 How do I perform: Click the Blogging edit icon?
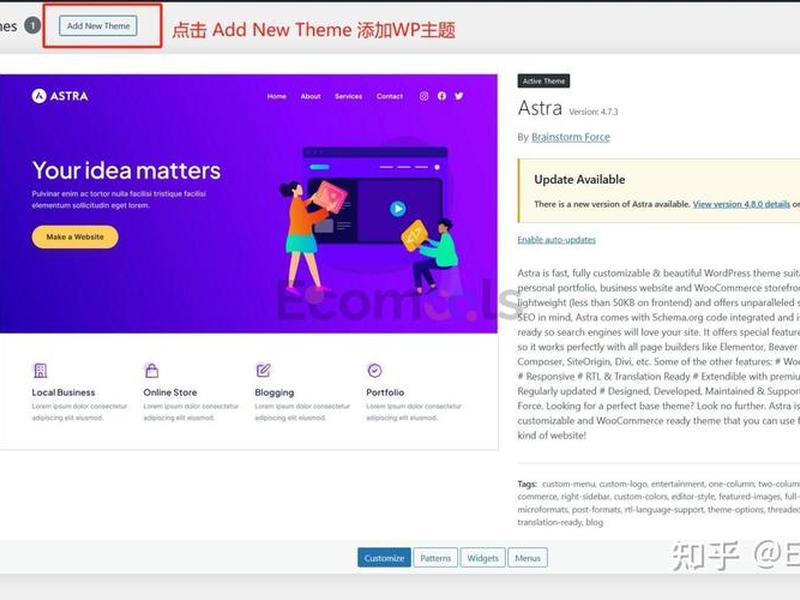point(263,370)
